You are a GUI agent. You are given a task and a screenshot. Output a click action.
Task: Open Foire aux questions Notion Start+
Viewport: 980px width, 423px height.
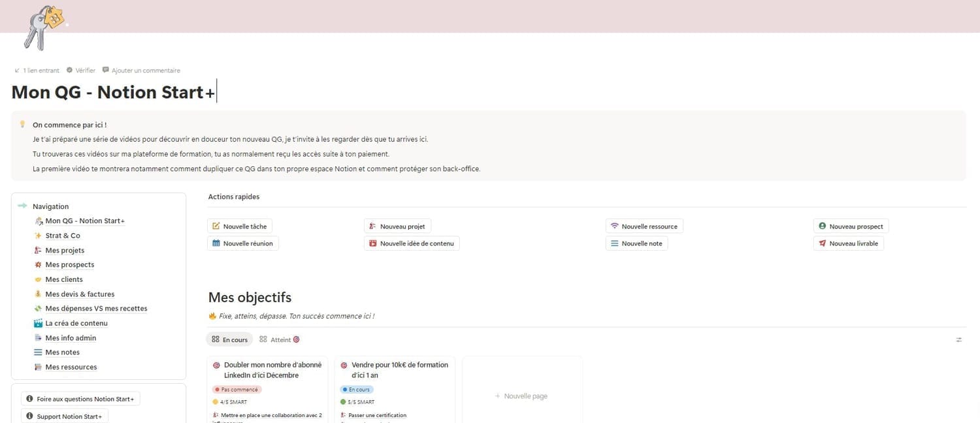80,398
